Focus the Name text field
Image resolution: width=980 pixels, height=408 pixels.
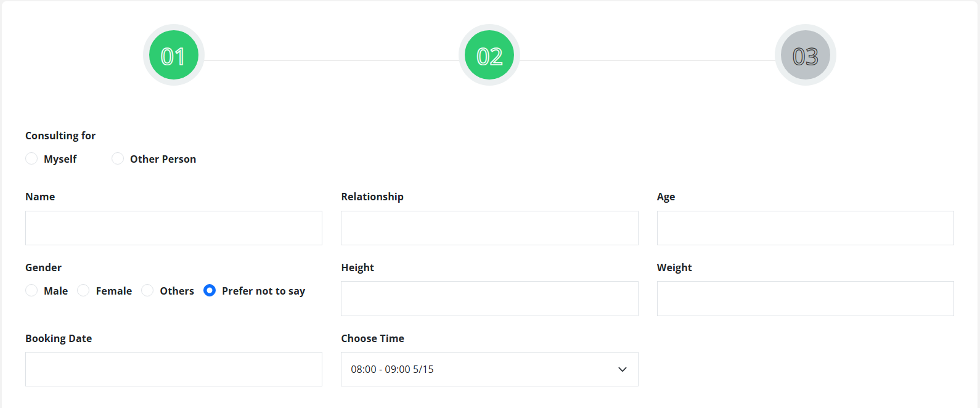[x=173, y=228]
